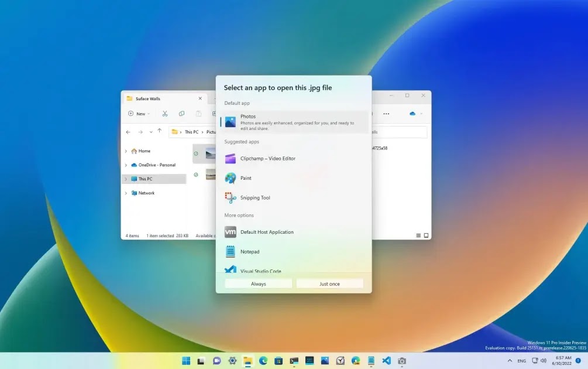Click File Explorer on the taskbar
This screenshot has height=369, width=588.
click(x=248, y=361)
